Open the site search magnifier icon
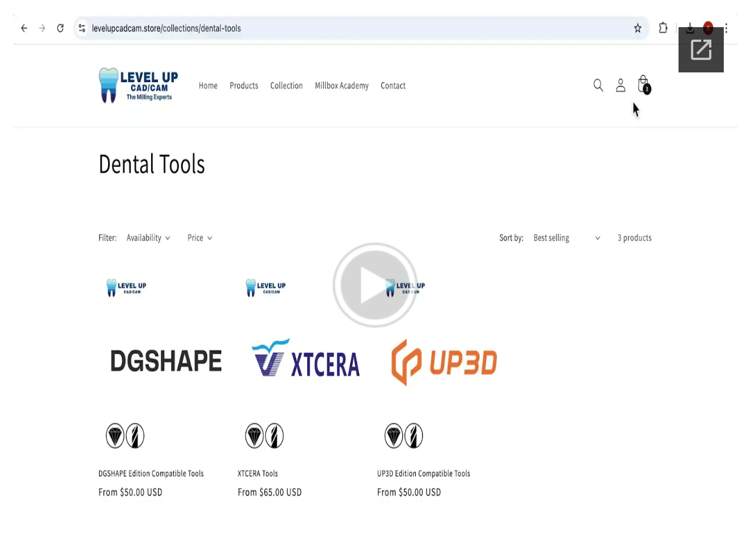The height and width of the screenshot is (560, 747). (x=598, y=85)
